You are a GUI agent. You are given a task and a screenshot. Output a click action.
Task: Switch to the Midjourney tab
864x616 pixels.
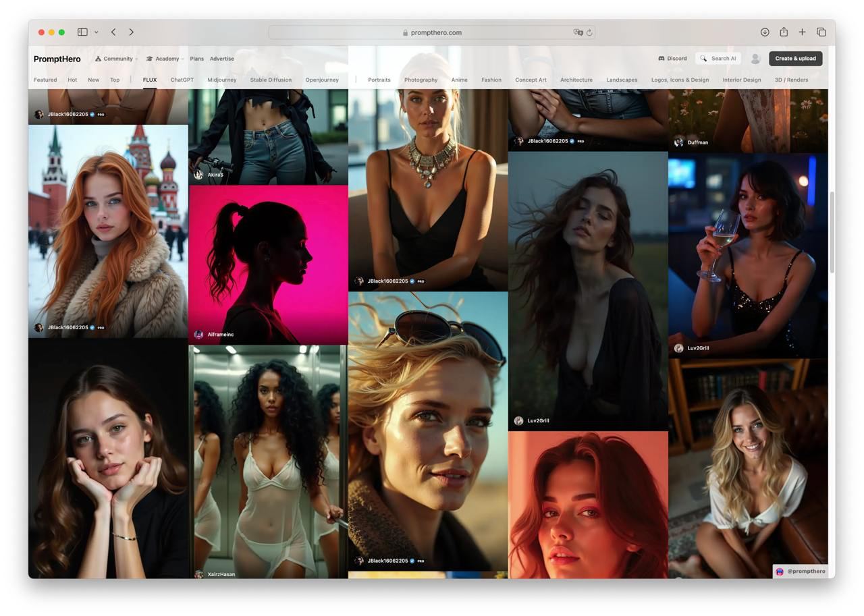221,80
